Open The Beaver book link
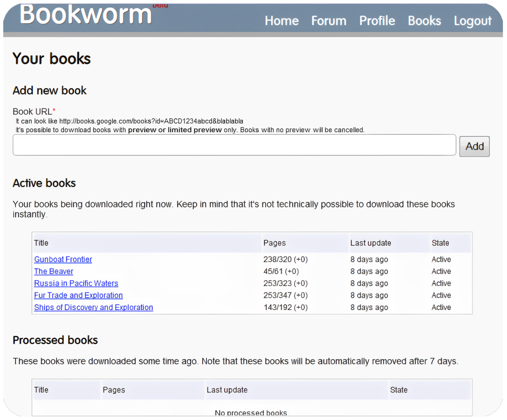 54,271
